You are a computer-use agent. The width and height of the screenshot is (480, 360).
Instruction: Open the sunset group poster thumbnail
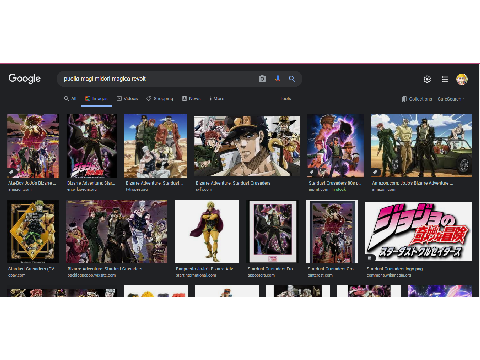33,146
